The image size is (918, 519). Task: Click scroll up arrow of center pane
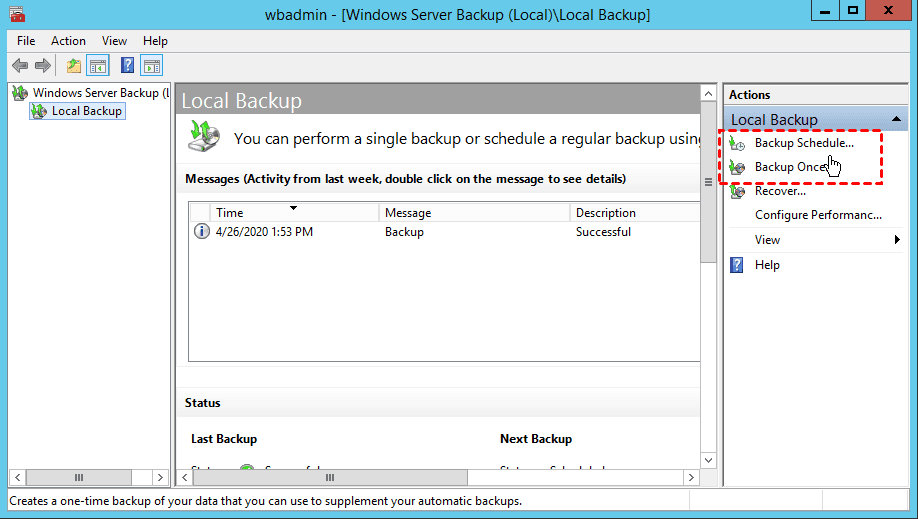pyautogui.click(x=708, y=94)
